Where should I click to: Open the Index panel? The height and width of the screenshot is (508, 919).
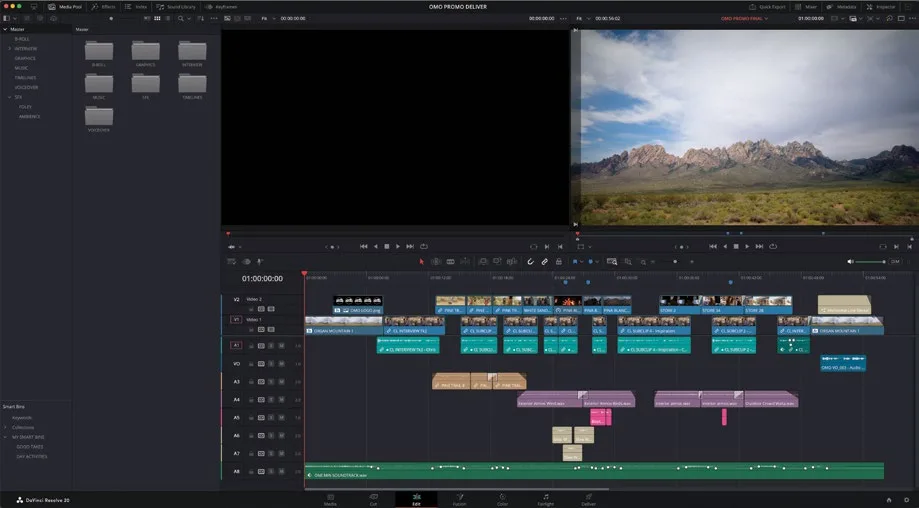point(136,6)
